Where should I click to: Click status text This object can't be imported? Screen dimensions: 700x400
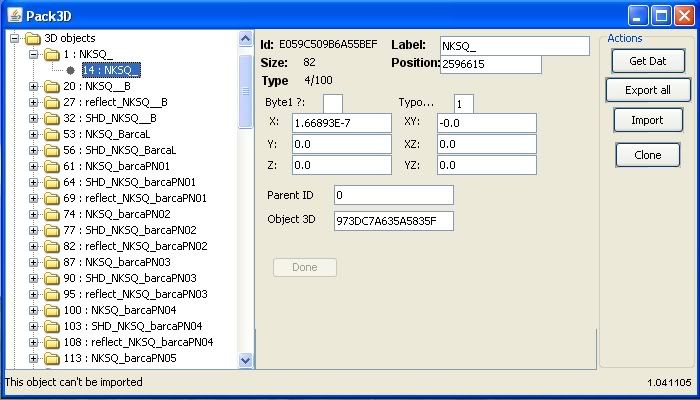(x=74, y=382)
